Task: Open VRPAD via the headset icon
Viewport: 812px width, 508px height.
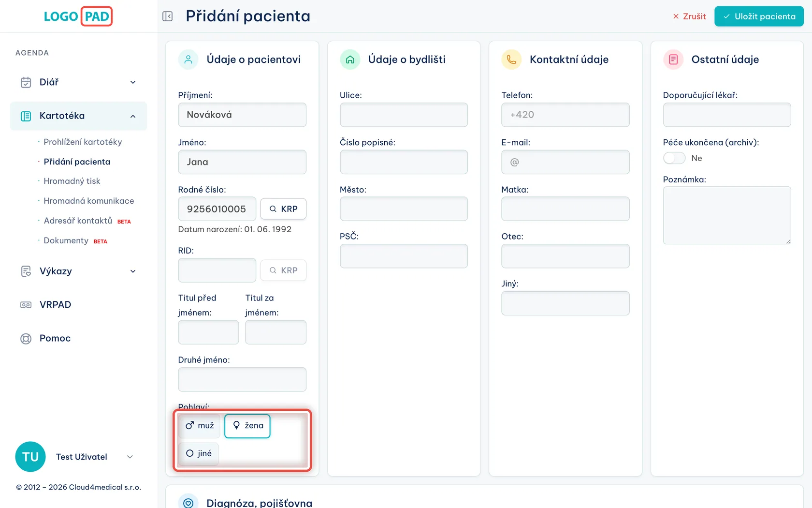Action: pyautogui.click(x=26, y=305)
